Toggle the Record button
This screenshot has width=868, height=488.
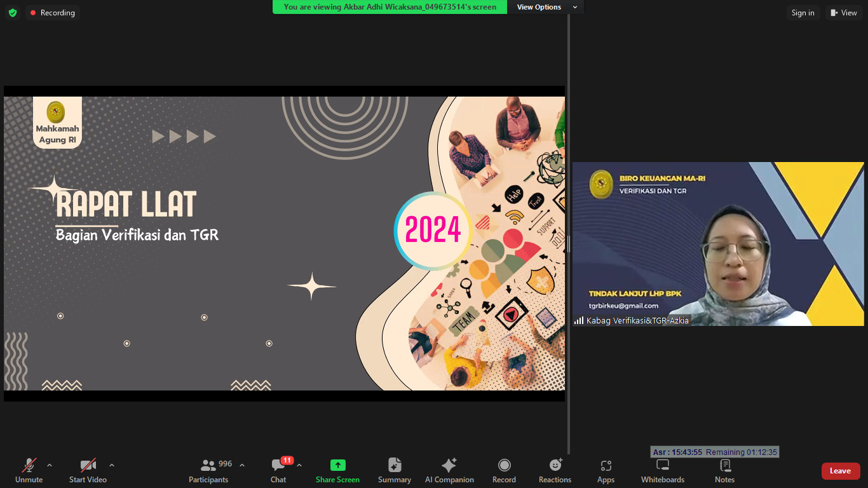coord(504,471)
